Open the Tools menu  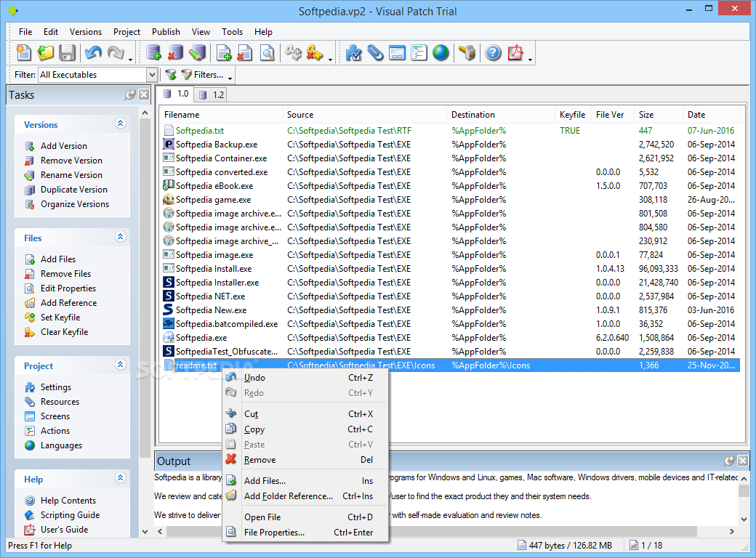click(x=232, y=32)
